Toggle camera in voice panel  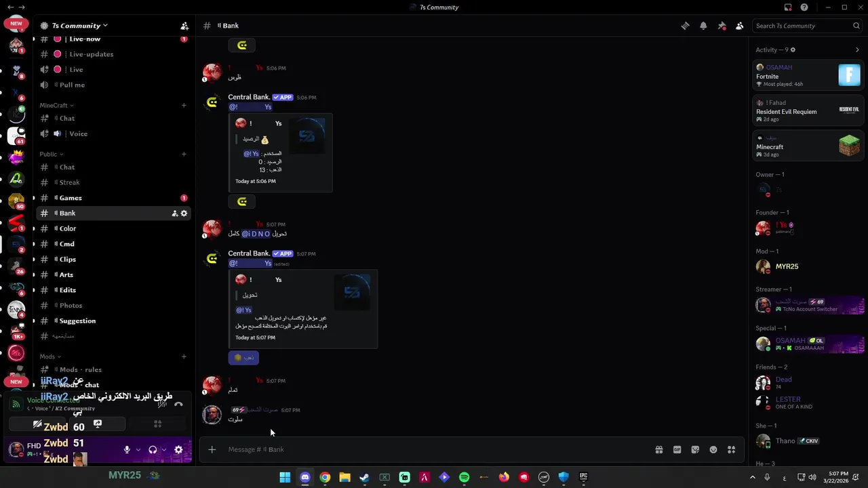tap(38, 424)
